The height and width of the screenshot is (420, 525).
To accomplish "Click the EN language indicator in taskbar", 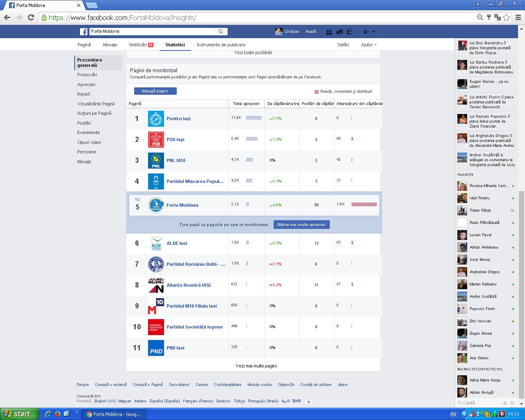I will [x=453, y=414].
